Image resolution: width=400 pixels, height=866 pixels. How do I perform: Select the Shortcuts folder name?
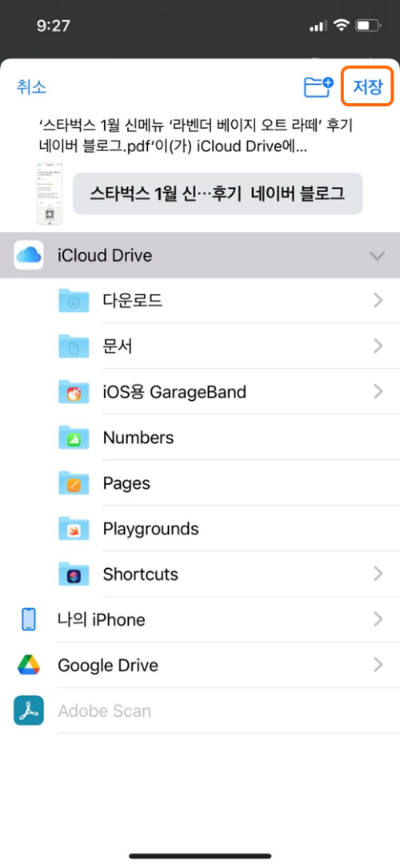[140, 574]
